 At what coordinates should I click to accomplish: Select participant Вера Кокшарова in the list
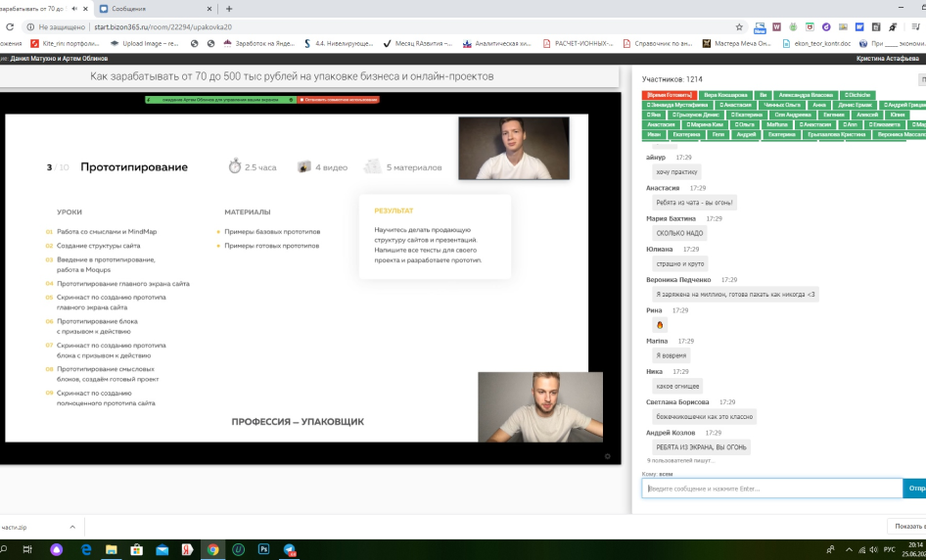tap(724, 95)
